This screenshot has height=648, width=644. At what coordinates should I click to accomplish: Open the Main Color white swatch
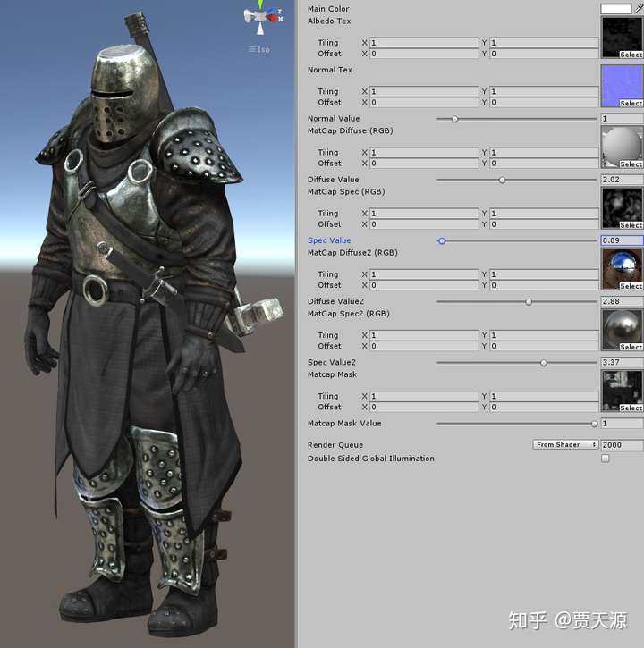pos(616,9)
